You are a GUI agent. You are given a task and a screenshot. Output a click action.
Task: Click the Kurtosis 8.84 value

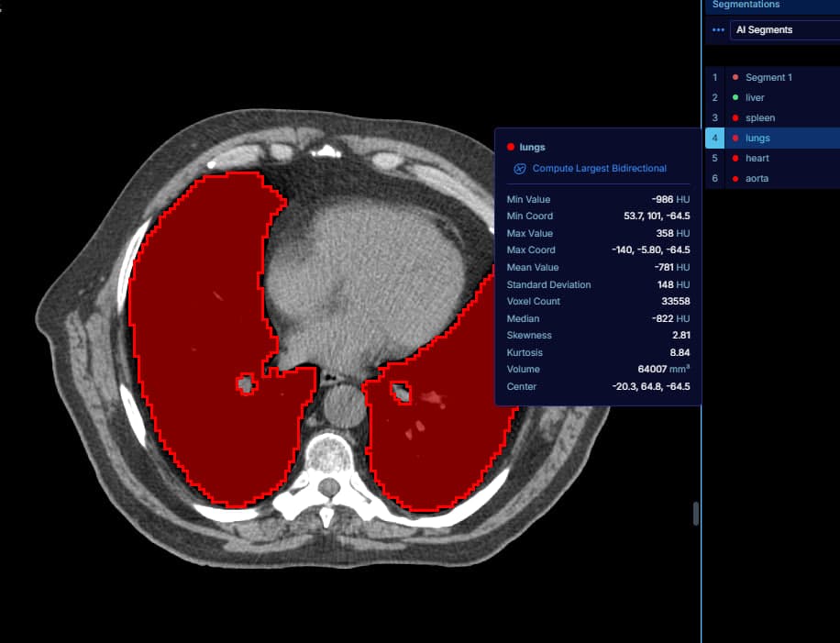coord(680,352)
